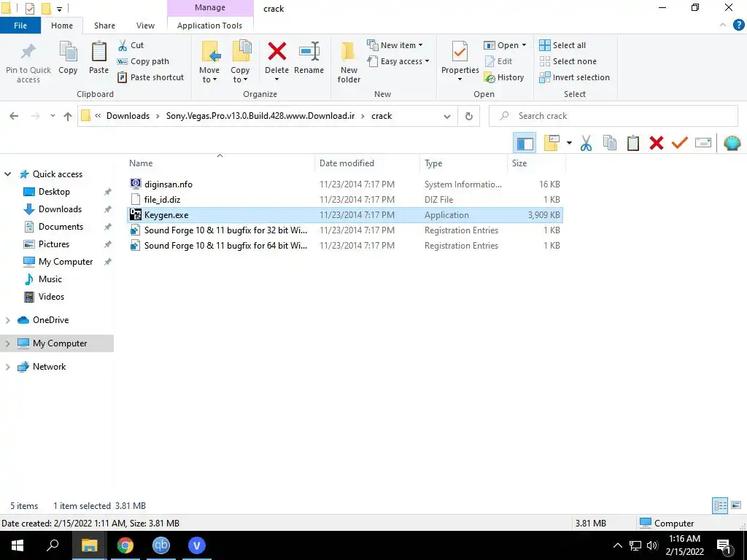Screen dimensions: 747x560
Task: Click the rename toolbar icon
Action: [x=703, y=143]
